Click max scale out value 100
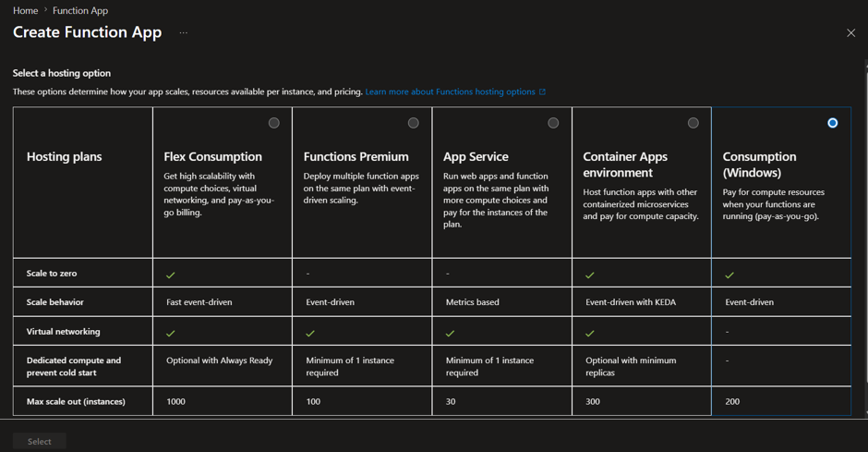This screenshot has height=452, width=868. click(x=313, y=401)
